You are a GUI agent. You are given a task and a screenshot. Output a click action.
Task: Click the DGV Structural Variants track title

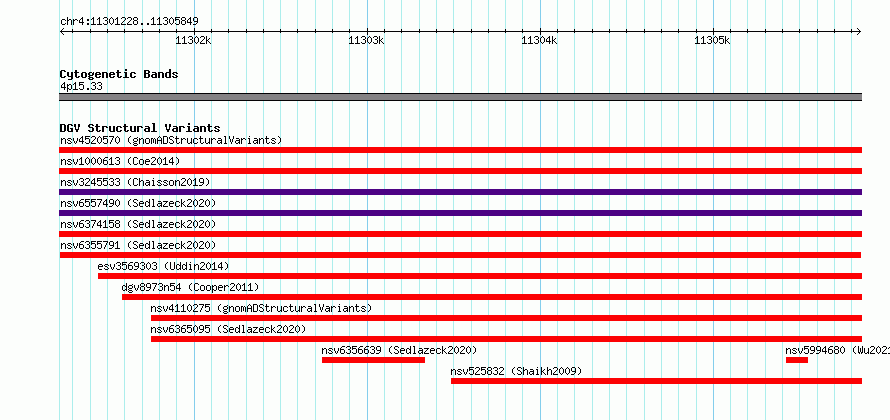[x=140, y=128]
